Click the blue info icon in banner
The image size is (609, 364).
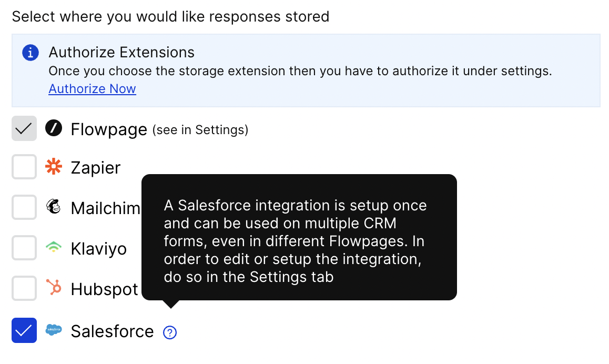[x=31, y=53]
